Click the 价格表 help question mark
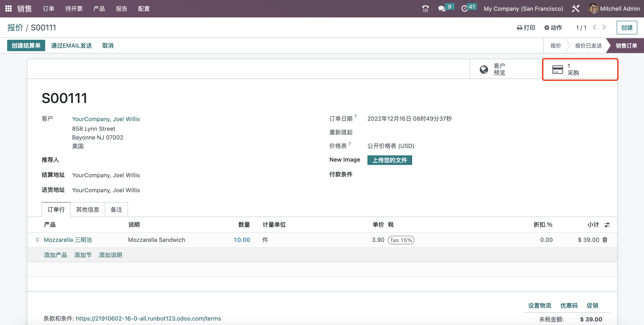The width and height of the screenshot is (644, 325). coord(350,144)
